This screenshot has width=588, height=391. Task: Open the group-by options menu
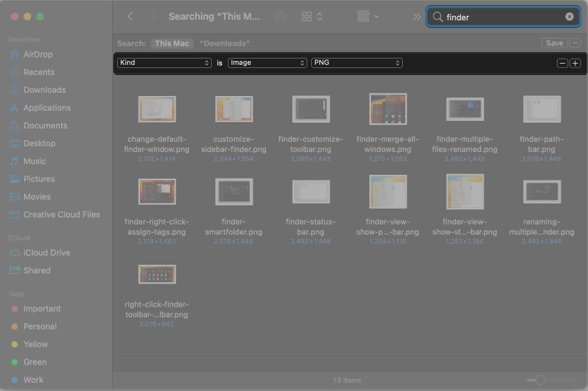(368, 17)
